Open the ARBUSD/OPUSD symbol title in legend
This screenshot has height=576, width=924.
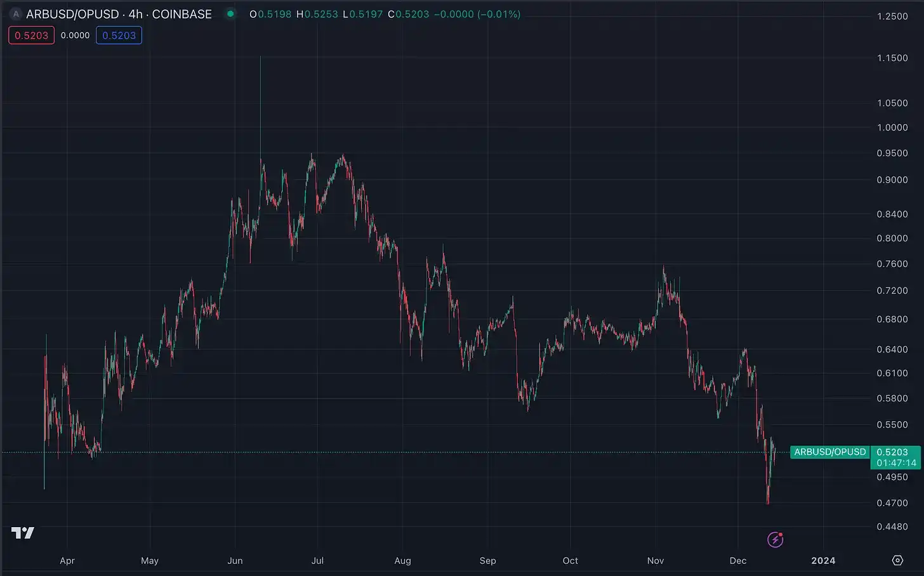pyautogui.click(x=72, y=14)
